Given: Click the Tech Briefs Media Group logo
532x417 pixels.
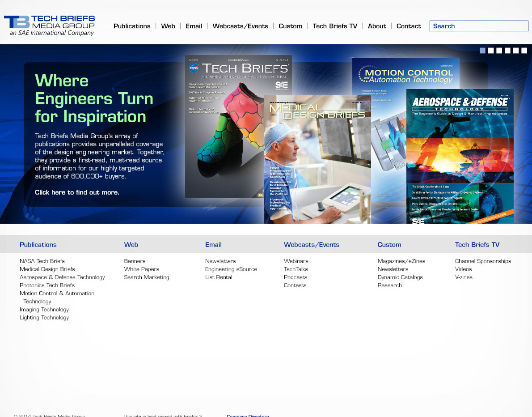Looking at the screenshot, I should coord(50,26).
